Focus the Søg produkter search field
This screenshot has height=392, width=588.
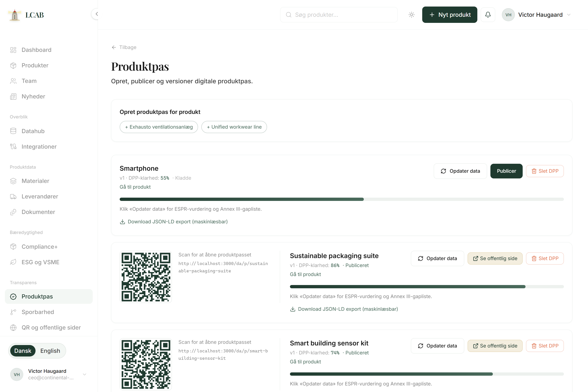tap(339, 15)
